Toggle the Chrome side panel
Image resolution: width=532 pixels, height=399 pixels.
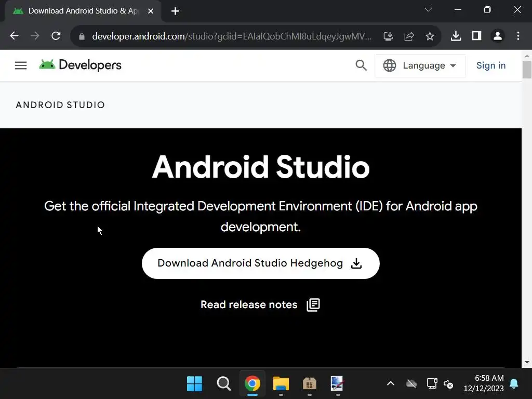pyautogui.click(x=477, y=36)
